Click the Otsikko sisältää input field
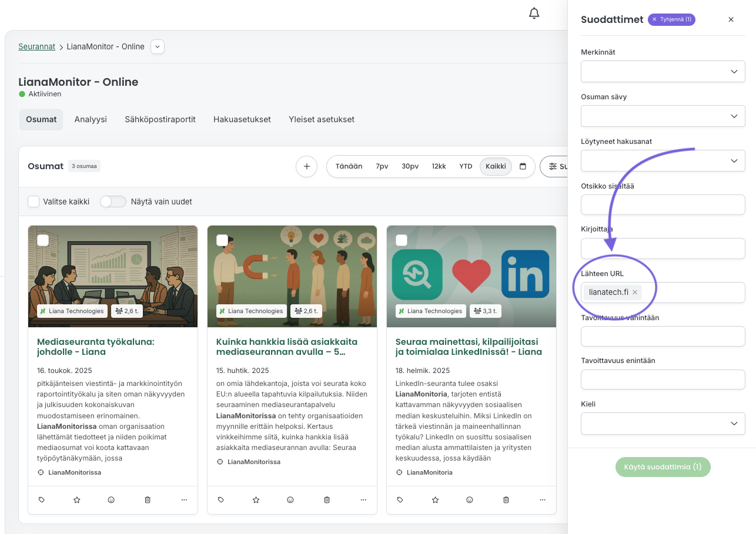This screenshot has height=534, width=756. pyautogui.click(x=663, y=205)
